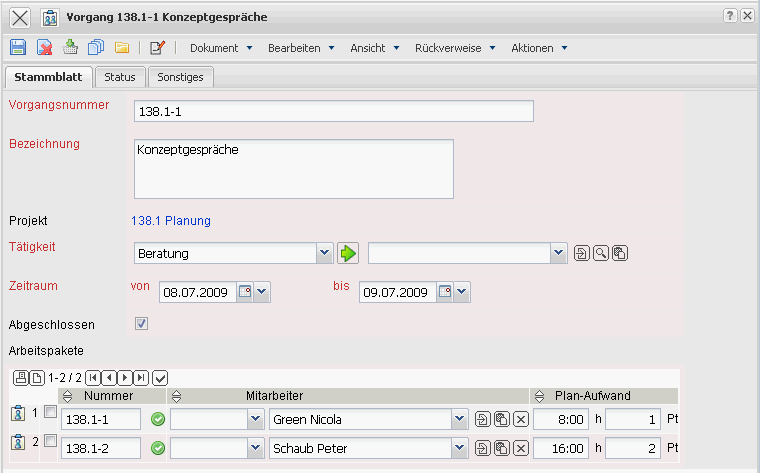
Task: Click the open-record icon in Tätigkeit row
Action: 582,253
